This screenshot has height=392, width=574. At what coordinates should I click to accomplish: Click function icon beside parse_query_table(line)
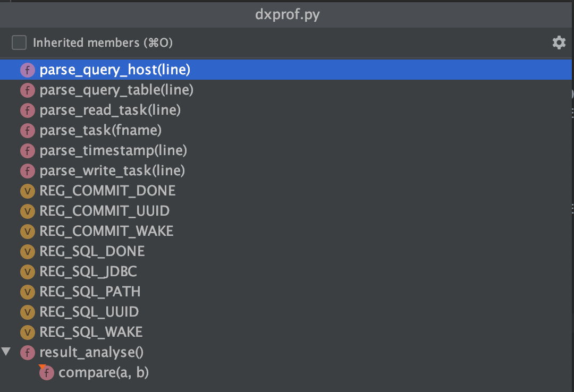click(x=28, y=90)
